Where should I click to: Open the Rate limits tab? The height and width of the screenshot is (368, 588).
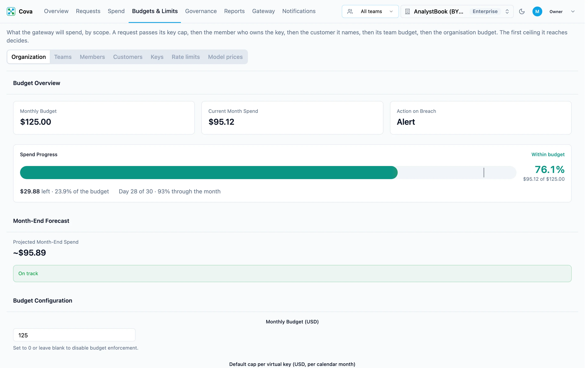pos(186,57)
